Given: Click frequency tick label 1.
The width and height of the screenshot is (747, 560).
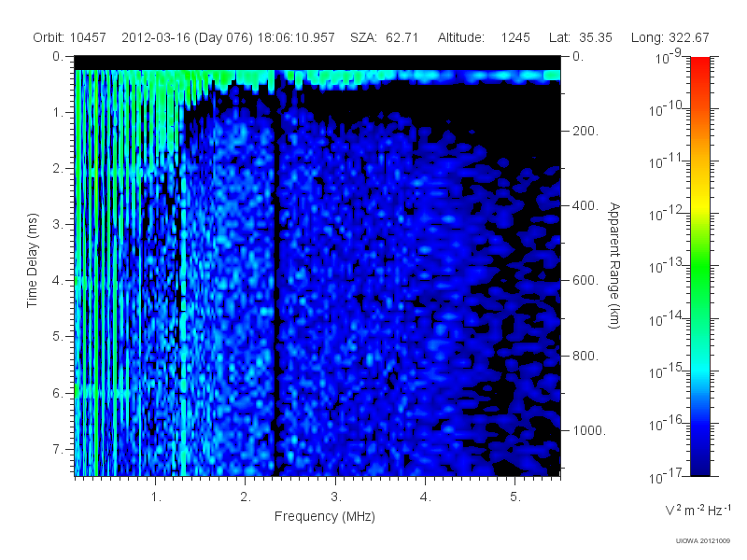Looking at the screenshot, I should [x=156, y=497].
